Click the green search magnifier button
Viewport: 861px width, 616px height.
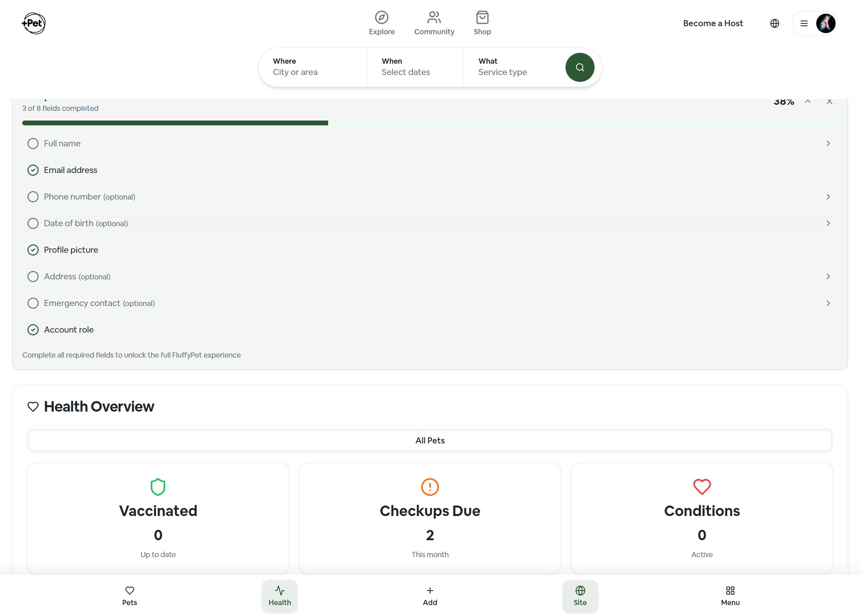pos(580,67)
